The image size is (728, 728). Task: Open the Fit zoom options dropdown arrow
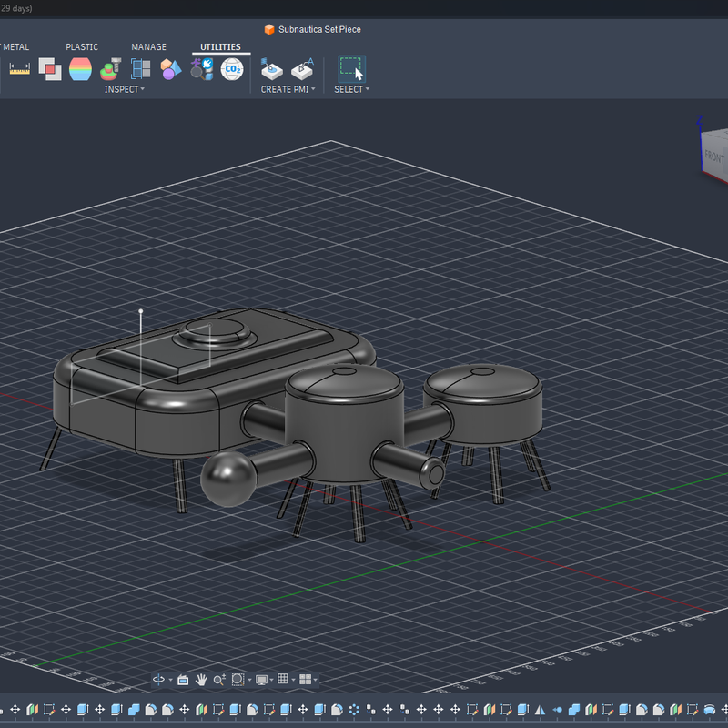(x=249, y=680)
